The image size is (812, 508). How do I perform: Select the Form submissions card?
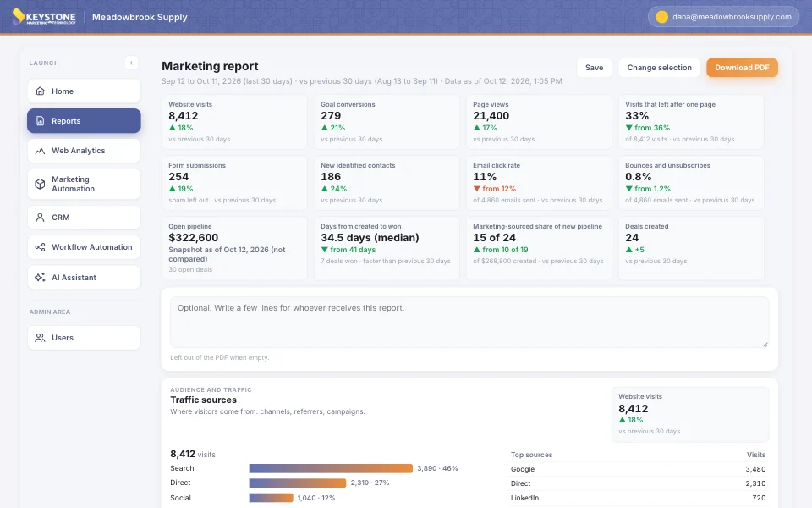(x=234, y=183)
